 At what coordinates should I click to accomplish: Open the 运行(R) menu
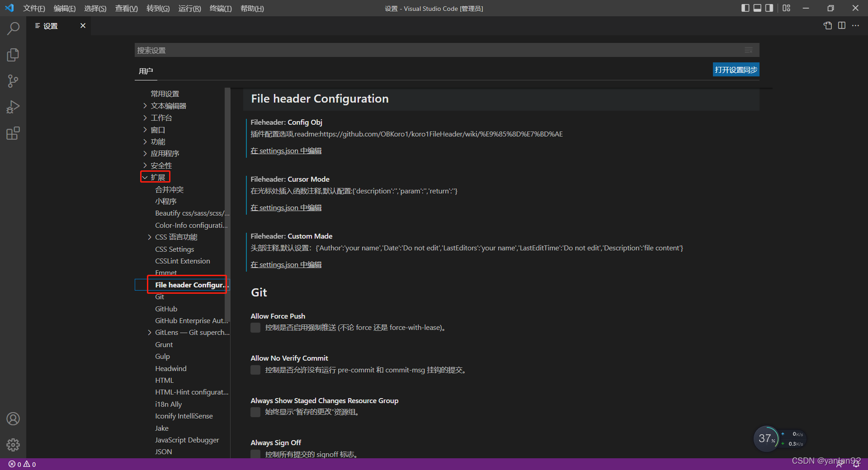tap(189, 8)
